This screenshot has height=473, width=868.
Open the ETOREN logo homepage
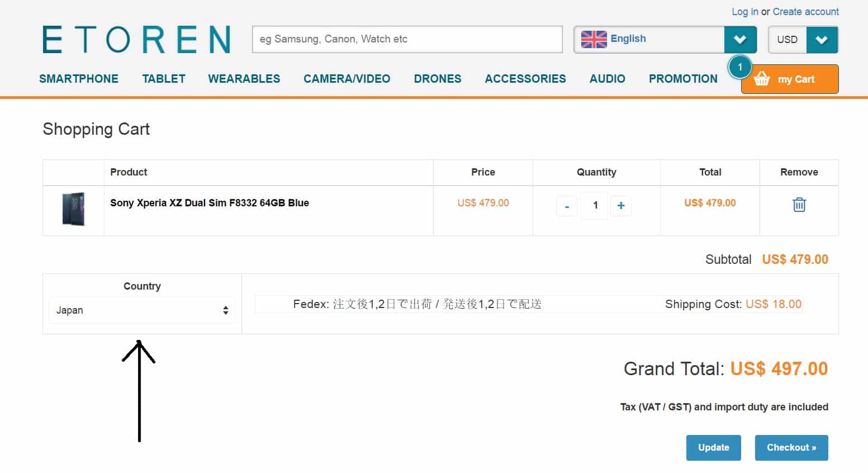[137, 39]
